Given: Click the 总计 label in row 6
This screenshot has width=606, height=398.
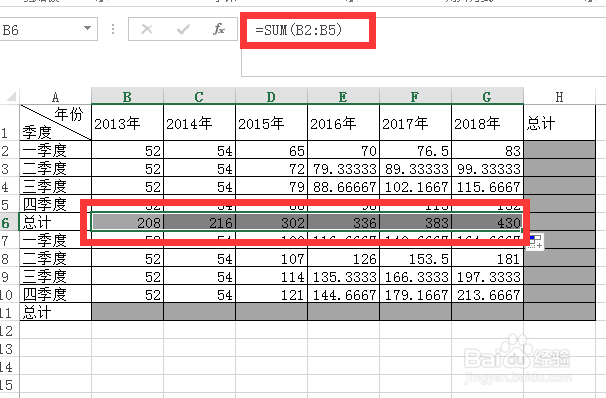Looking at the screenshot, I should pos(55,222).
